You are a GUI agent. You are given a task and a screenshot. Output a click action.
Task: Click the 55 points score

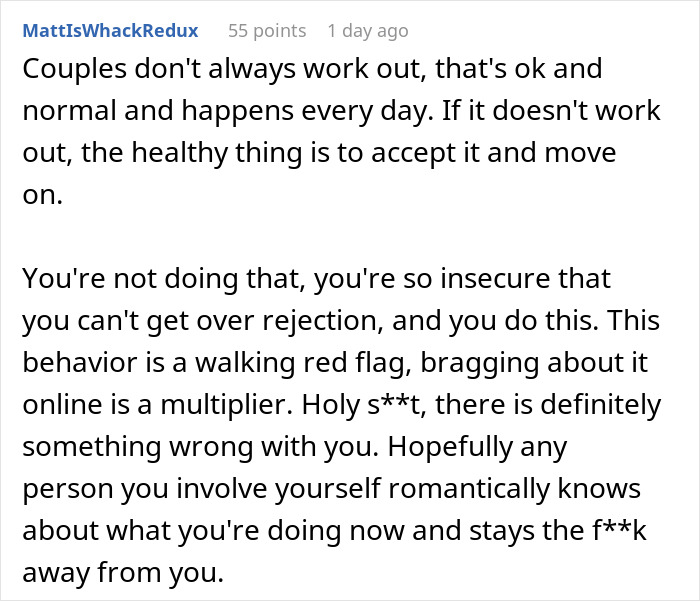[267, 31]
